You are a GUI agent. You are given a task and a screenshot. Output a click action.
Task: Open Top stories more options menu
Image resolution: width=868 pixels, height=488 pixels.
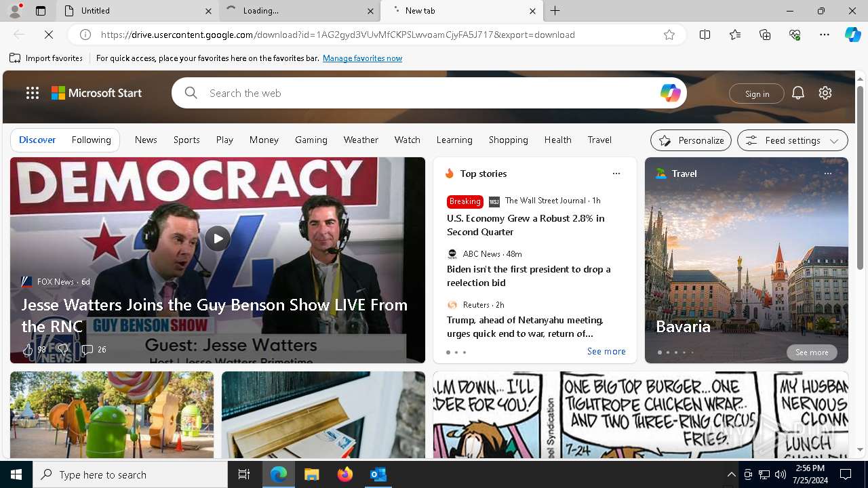click(x=616, y=174)
